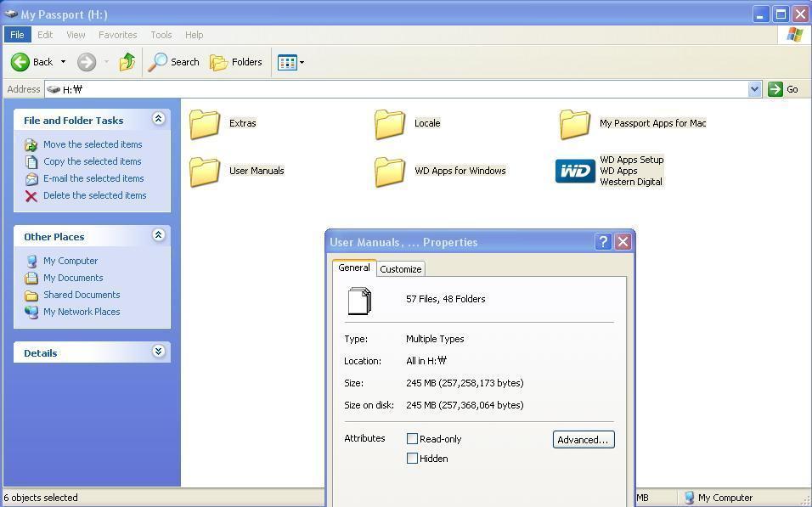Collapse the File and Folder Tasks panel

point(159,119)
